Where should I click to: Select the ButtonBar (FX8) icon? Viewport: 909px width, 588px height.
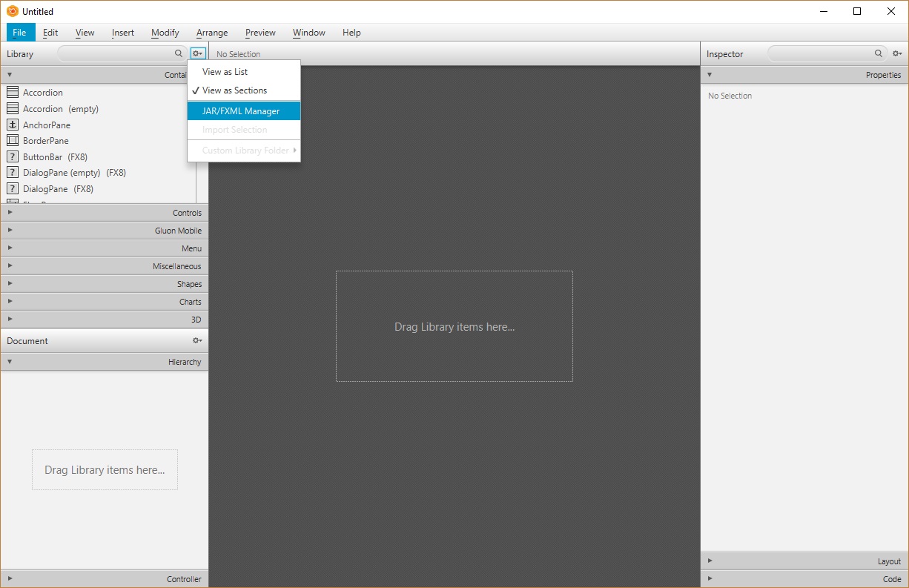(12, 157)
